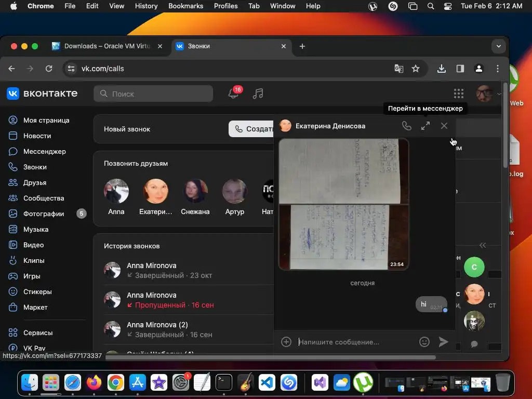Image resolution: width=532 pixels, height=399 pixels.
Task: Open the VK services grid icon
Action: coord(458,94)
